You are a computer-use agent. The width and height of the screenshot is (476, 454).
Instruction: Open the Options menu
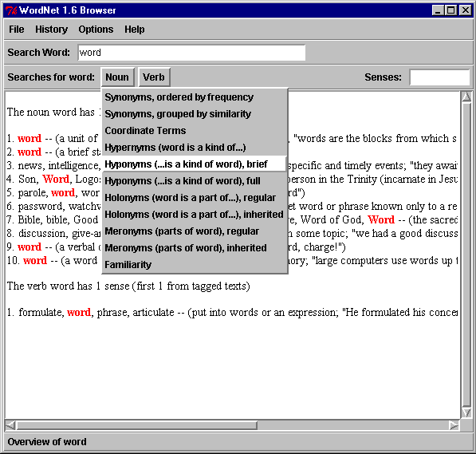click(x=96, y=30)
